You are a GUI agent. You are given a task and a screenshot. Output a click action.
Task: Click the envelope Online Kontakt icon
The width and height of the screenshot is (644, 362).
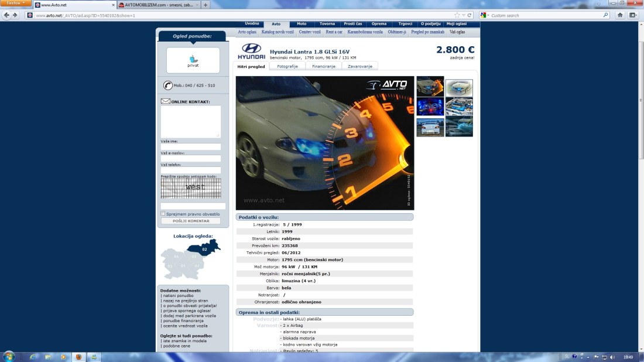(x=166, y=101)
